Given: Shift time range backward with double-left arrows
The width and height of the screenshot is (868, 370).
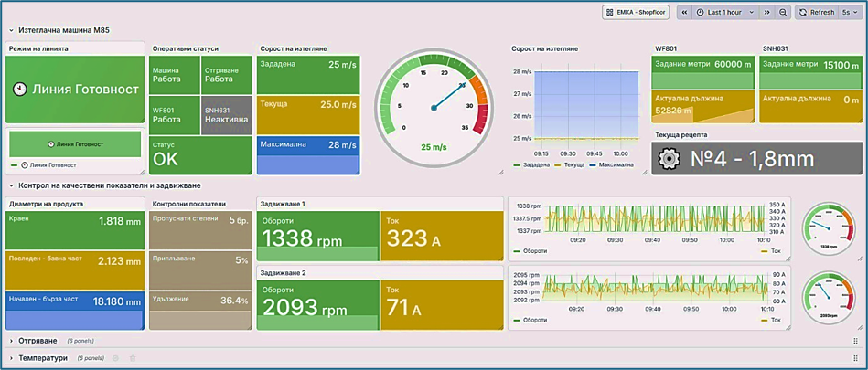Looking at the screenshot, I should click(x=684, y=12).
